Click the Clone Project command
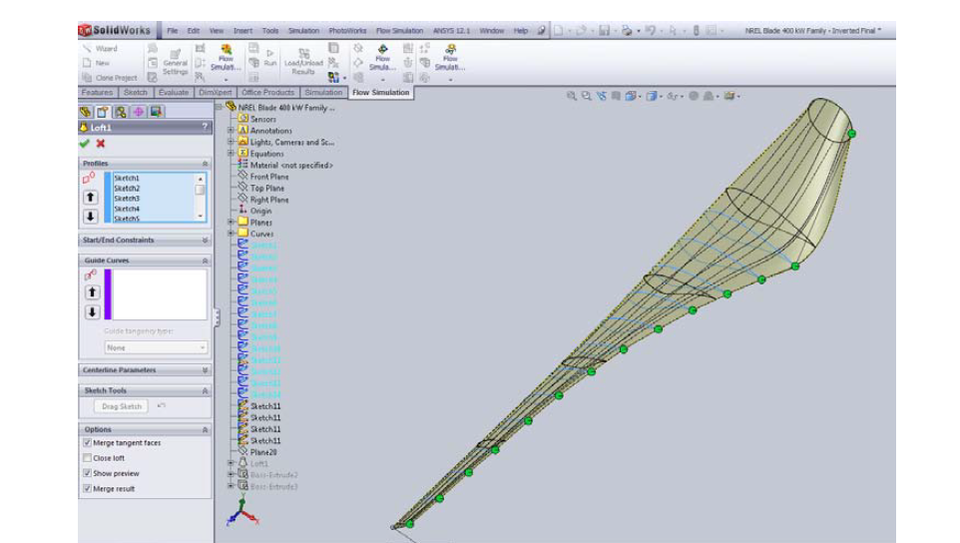This screenshot has height=543, width=960. tap(110, 78)
